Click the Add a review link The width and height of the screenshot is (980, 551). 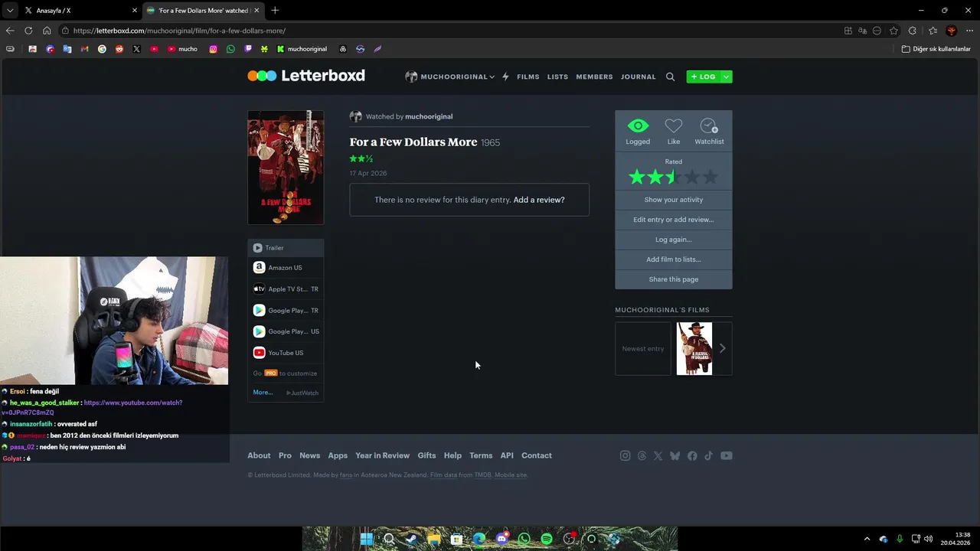coord(539,200)
